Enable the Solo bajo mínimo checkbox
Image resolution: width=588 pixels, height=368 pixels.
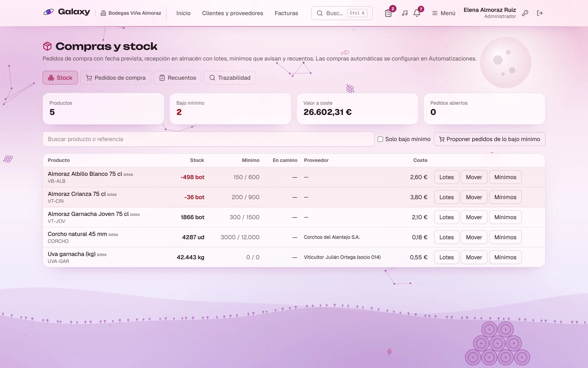pyautogui.click(x=380, y=139)
